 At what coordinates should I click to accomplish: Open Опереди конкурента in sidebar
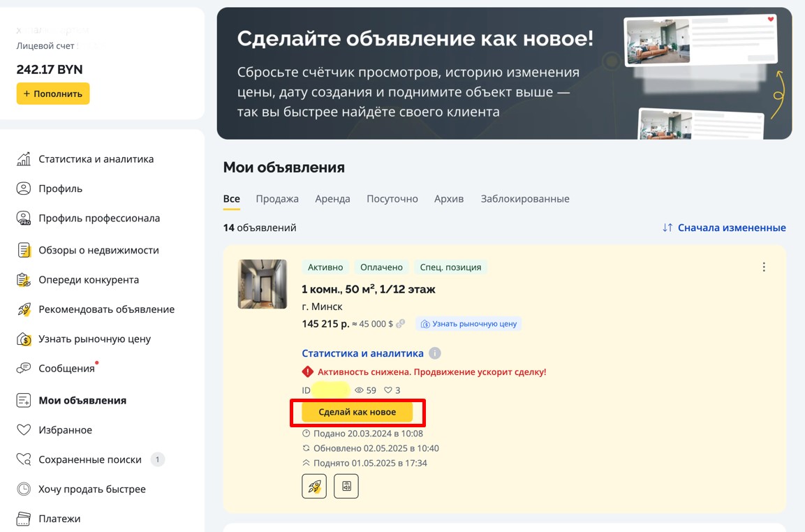[x=89, y=280]
